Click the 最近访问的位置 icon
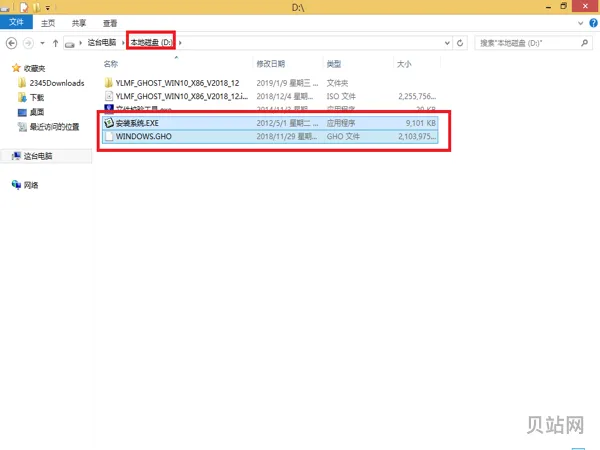600x450 pixels. [22, 127]
